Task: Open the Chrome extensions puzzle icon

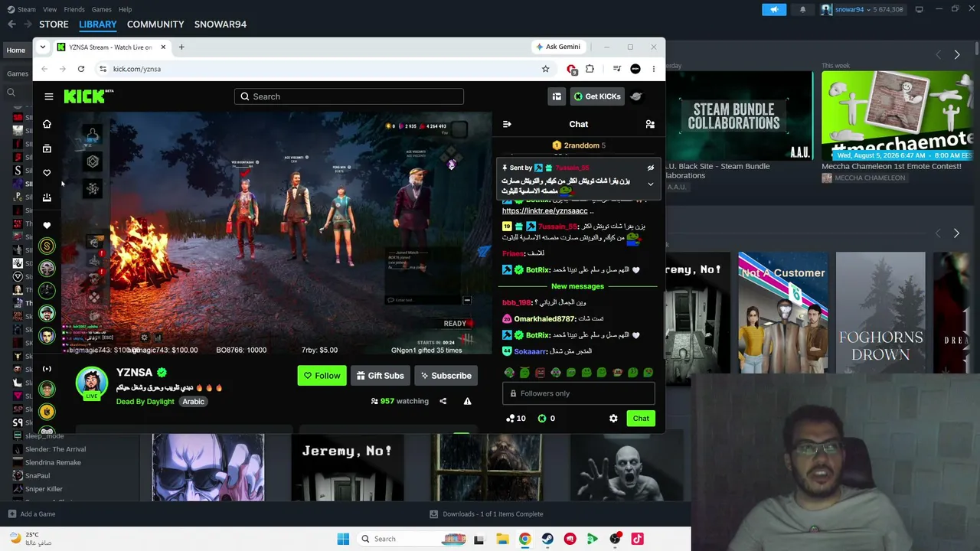Action: [590, 69]
